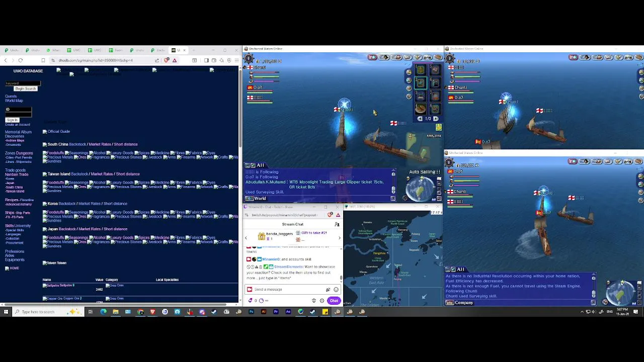Open a new browser tab with plus button
The image size is (644, 362).
click(x=194, y=50)
